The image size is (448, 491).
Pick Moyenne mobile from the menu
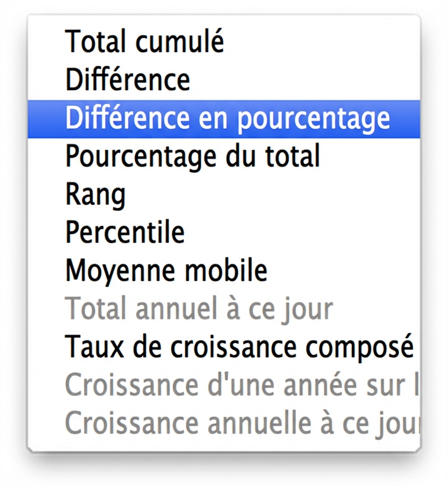pos(224,271)
